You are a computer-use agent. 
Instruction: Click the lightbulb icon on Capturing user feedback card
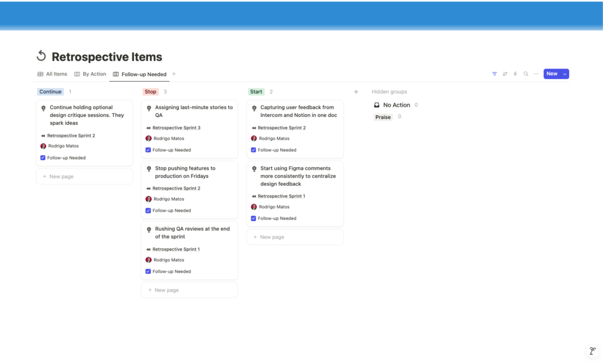254,109
